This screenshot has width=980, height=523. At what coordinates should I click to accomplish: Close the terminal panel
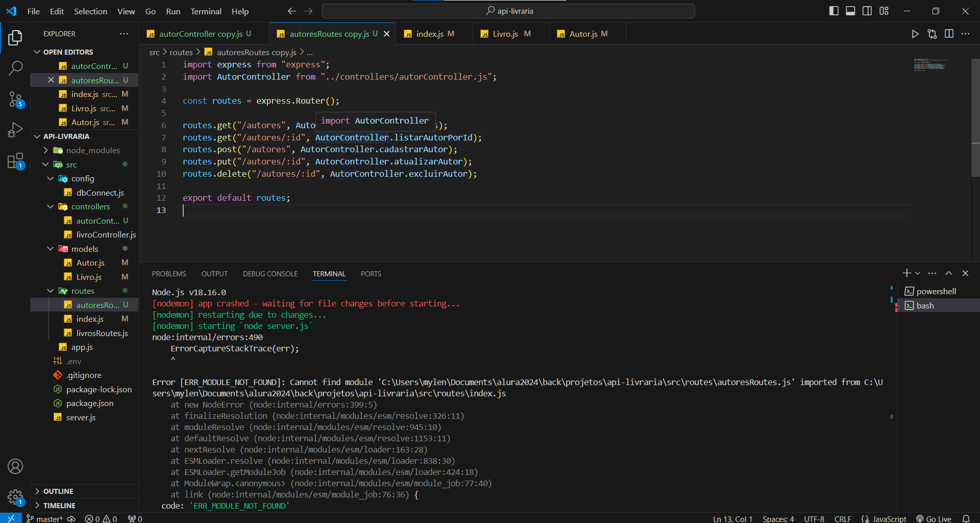click(x=965, y=273)
